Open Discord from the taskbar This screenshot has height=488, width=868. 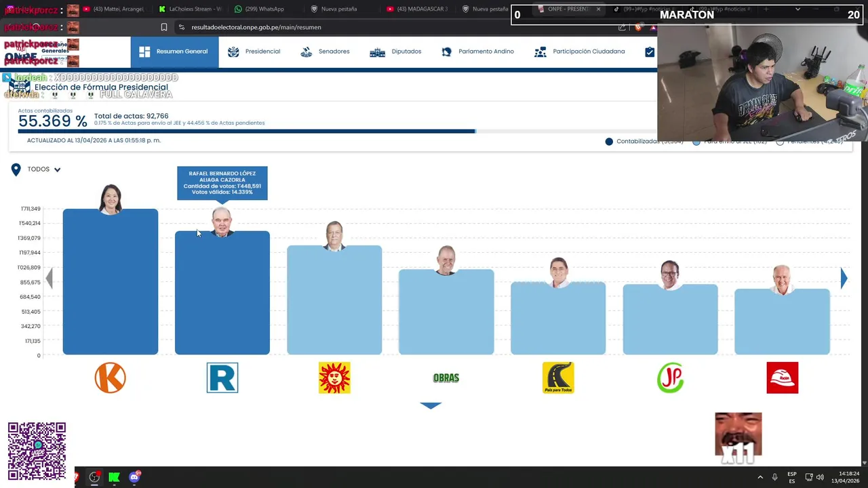click(x=134, y=477)
